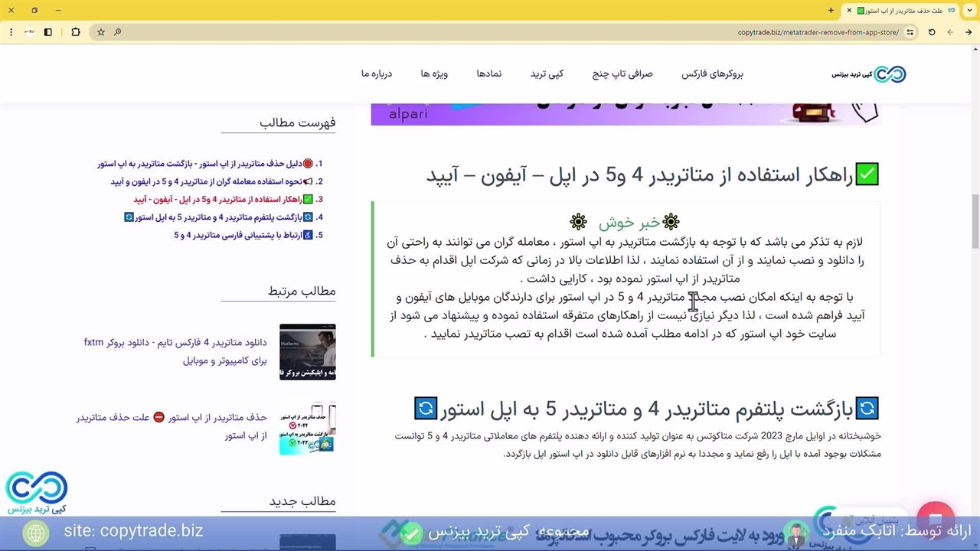
Task: Open بروکرهای فارکس menu item
Action: [712, 74]
